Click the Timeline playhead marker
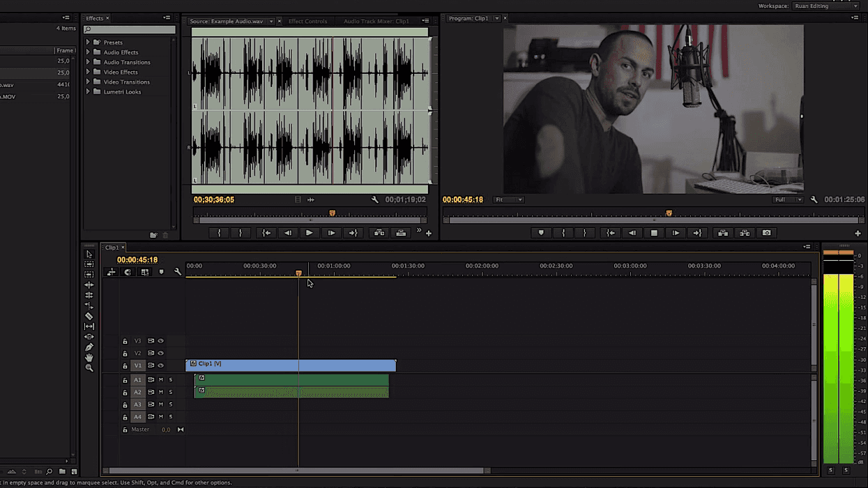Screen dimensions: 868x488 click(298, 273)
